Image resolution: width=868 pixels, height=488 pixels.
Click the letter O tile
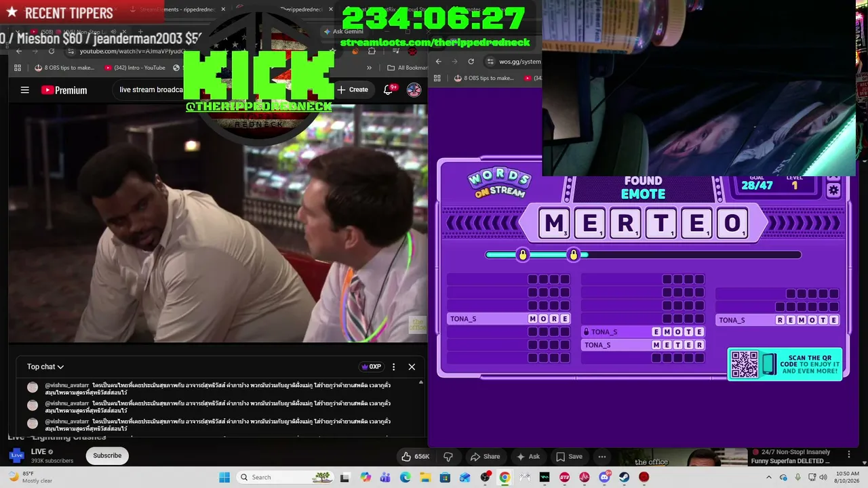pyautogui.click(x=732, y=223)
